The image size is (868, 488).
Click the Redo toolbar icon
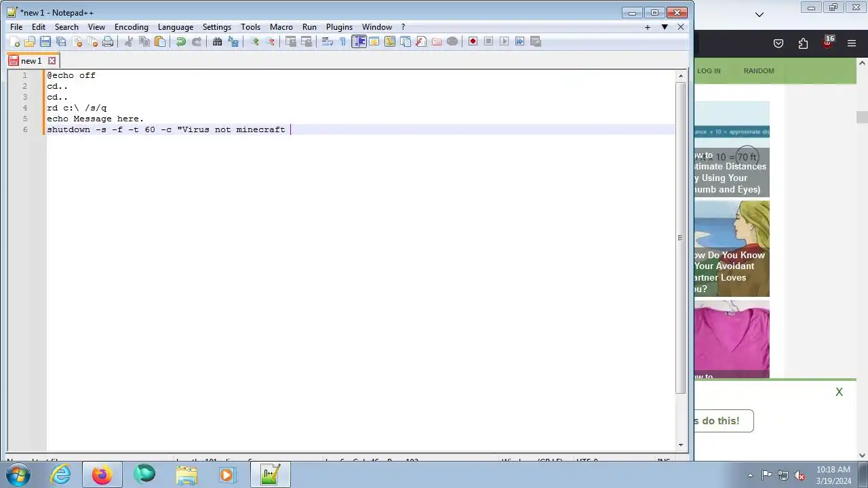pos(197,41)
